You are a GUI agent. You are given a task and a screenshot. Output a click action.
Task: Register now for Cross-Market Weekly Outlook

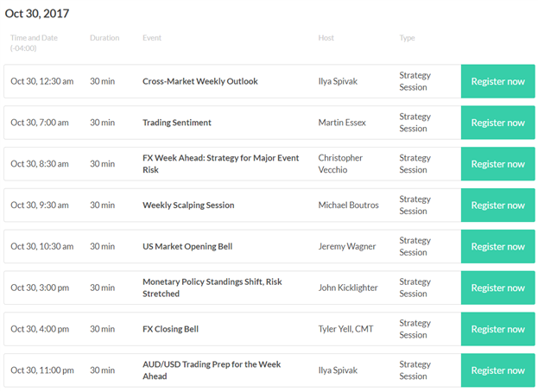point(497,81)
